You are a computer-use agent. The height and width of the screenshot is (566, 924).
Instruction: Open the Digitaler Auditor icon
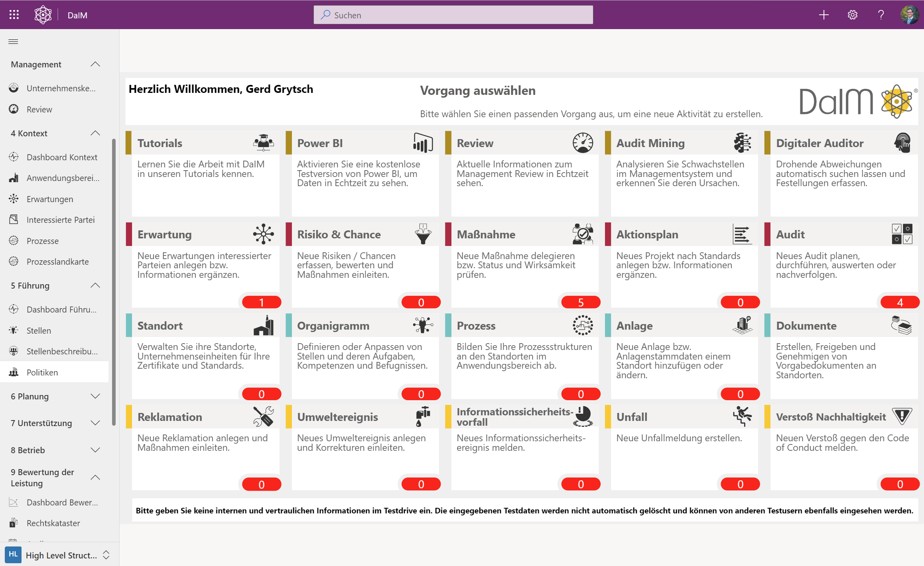[x=902, y=142]
